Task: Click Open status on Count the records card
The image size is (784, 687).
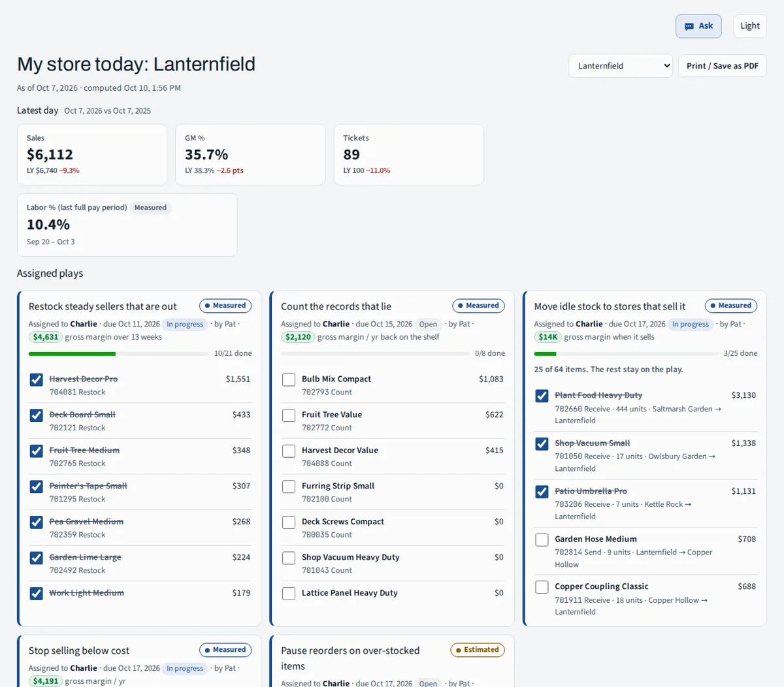Action: point(428,325)
